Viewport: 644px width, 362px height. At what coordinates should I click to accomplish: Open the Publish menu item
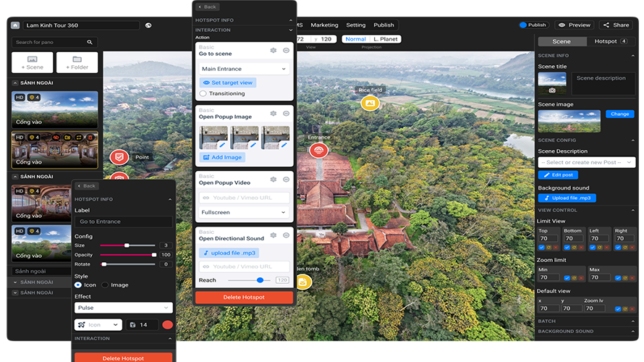[x=384, y=25]
